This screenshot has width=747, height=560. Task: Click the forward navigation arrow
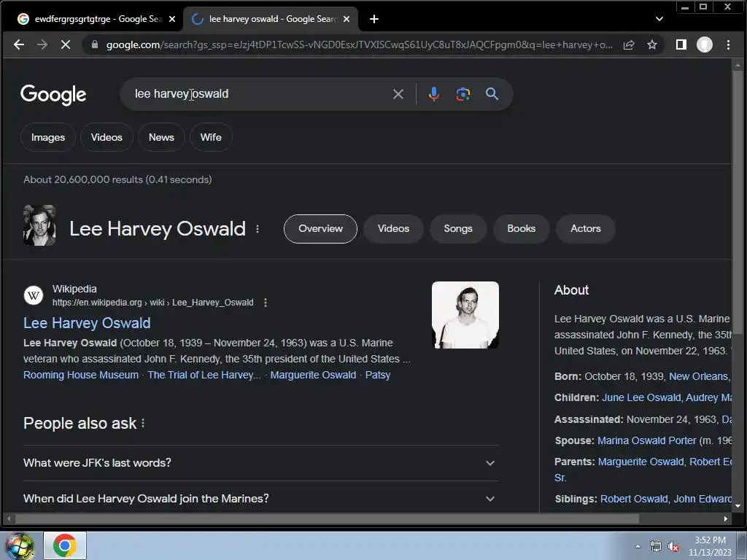pyautogui.click(x=42, y=44)
